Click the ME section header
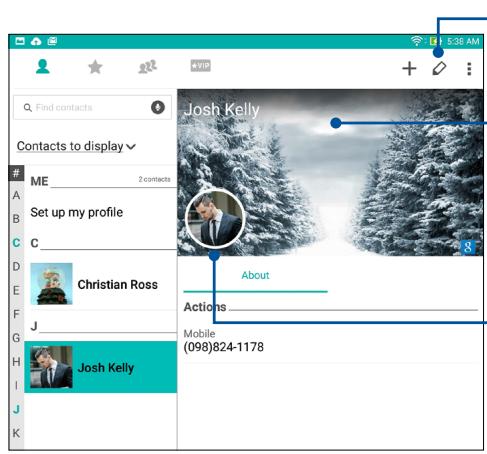This screenshot has height=454, width=487. coord(39,181)
